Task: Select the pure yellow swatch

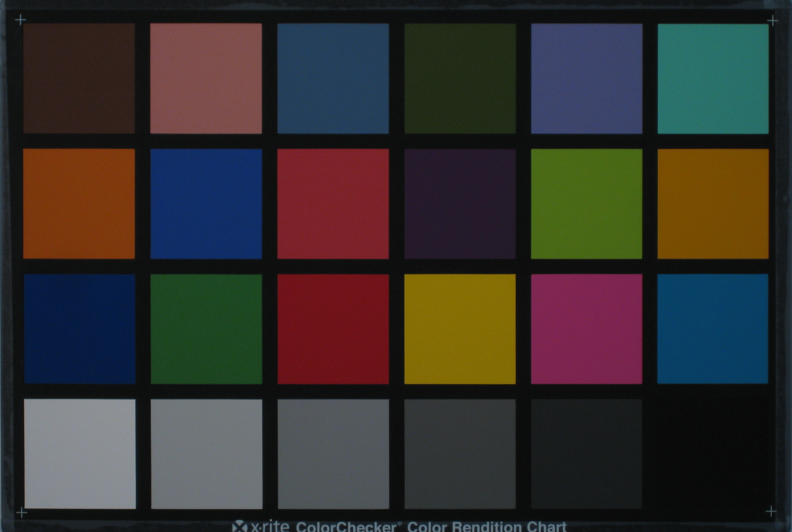Action: click(x=460, y=329)
